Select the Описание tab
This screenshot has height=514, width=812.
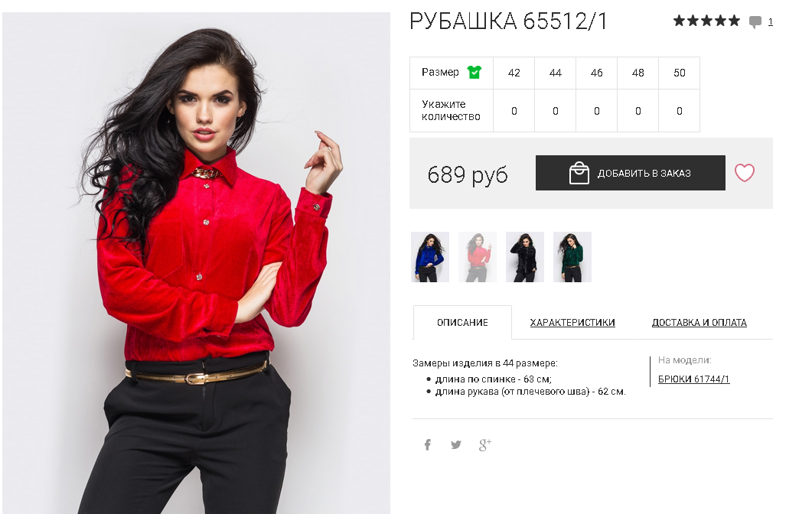click(462, 323)
